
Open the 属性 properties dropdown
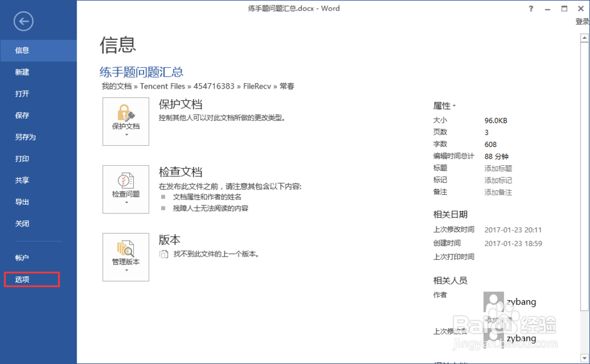[x=444, y=106]
